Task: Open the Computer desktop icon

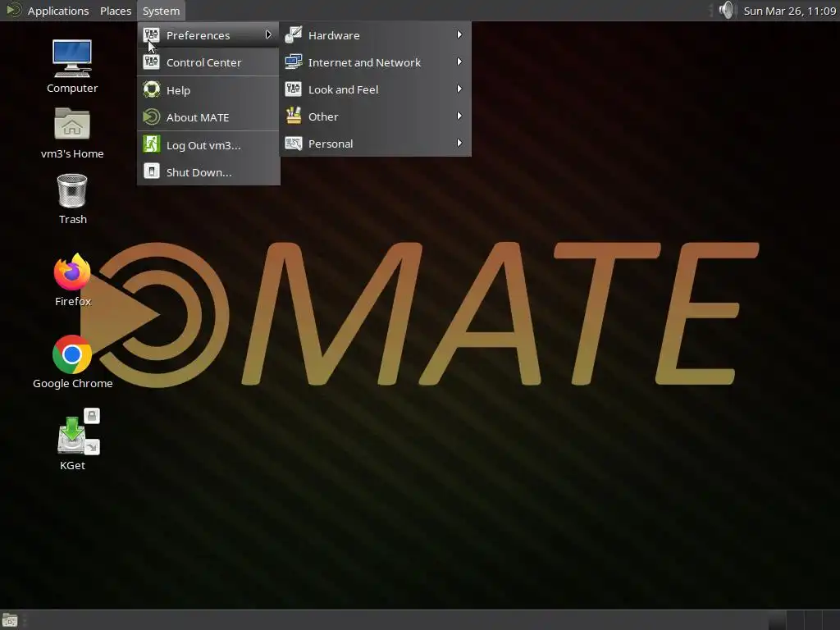Action: (x=72, y=59)
